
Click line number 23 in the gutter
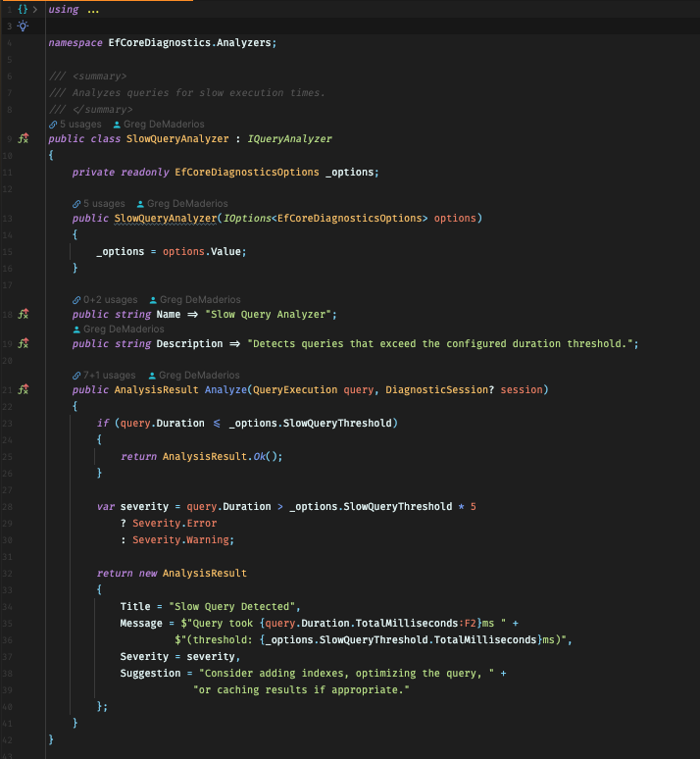(x=7, y=424)
